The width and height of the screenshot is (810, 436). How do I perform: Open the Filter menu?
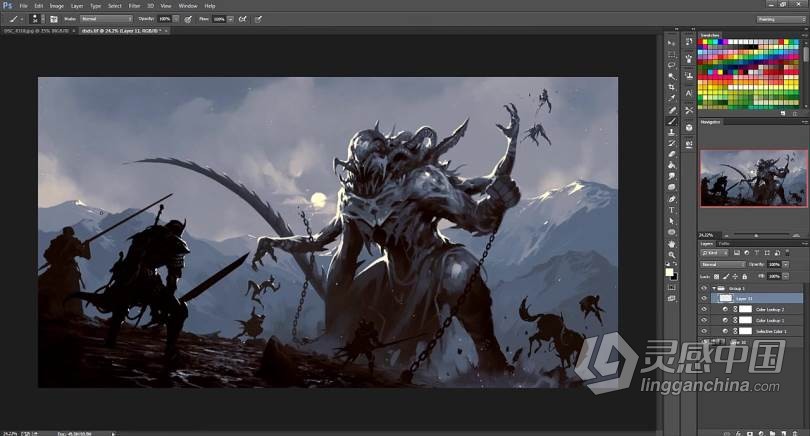click(134, 6)
